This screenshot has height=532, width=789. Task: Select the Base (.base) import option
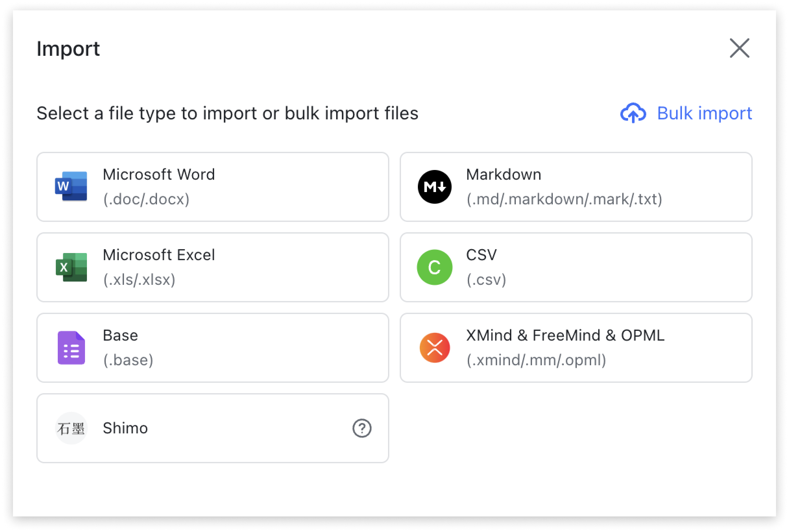click(212, 347)
